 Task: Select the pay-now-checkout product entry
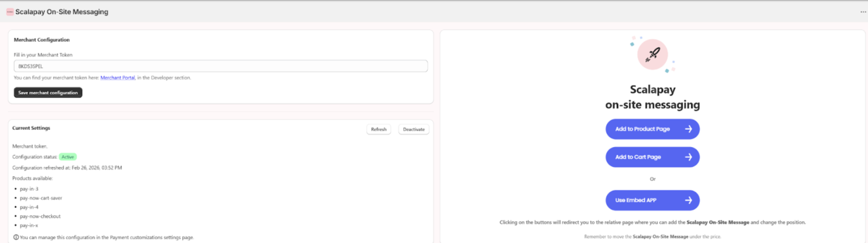point(40,216)
